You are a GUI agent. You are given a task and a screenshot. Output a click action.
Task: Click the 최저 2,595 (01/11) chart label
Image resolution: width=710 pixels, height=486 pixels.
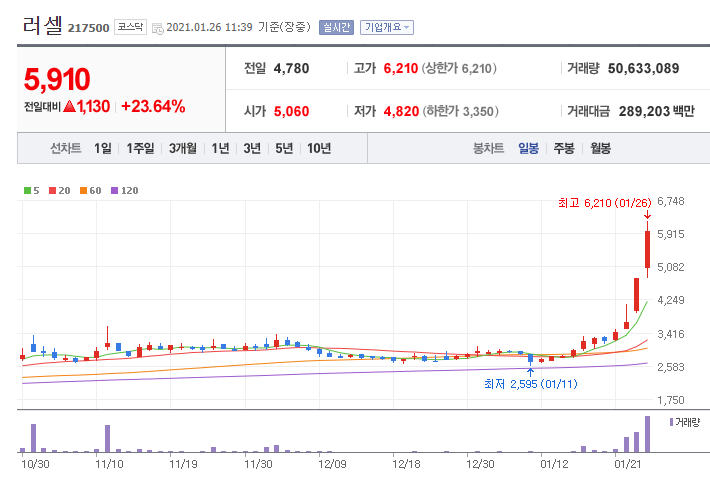(x=531, y=384)
